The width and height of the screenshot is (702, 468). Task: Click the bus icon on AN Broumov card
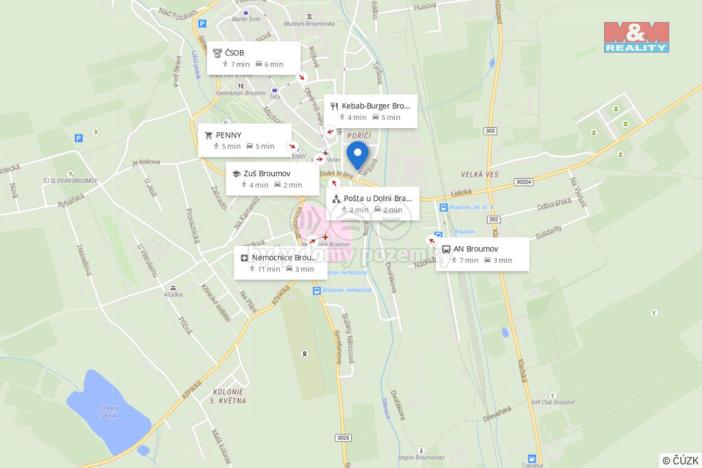pos(446,249)
